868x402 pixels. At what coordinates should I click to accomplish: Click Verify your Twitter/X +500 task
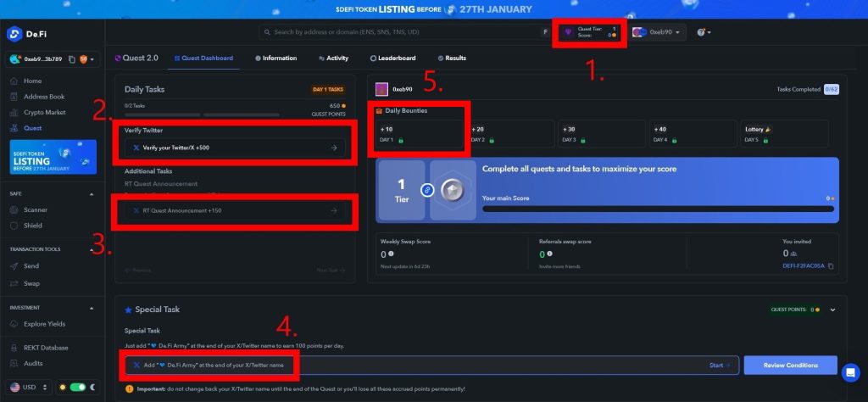coord(234,148)
